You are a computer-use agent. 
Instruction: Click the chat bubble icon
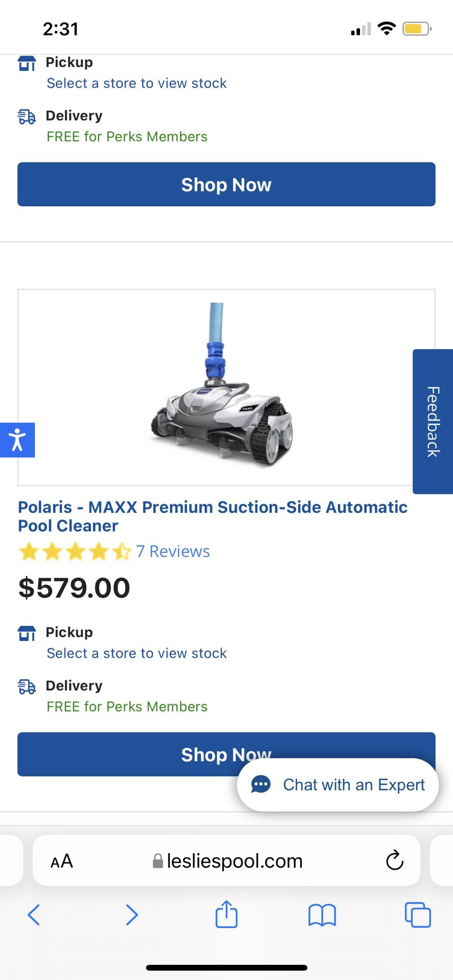[261, 785]
